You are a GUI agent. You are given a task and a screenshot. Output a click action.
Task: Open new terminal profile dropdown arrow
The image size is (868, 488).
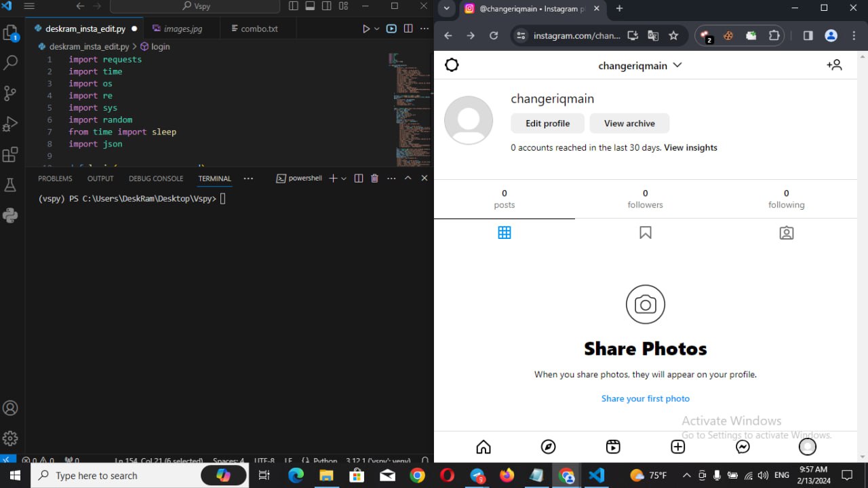(x=344, y=179)
